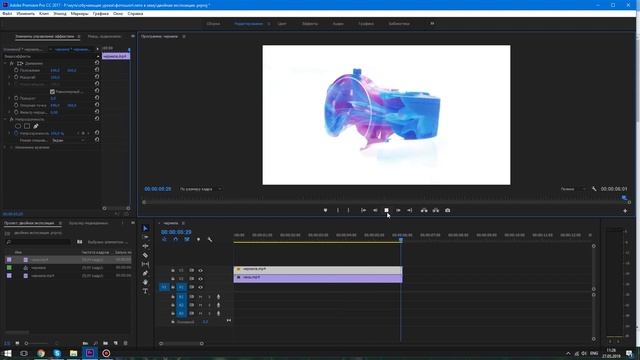640x360 pixels.
Task: Select the Ripple Edit tool
Action: coord(146,246)
